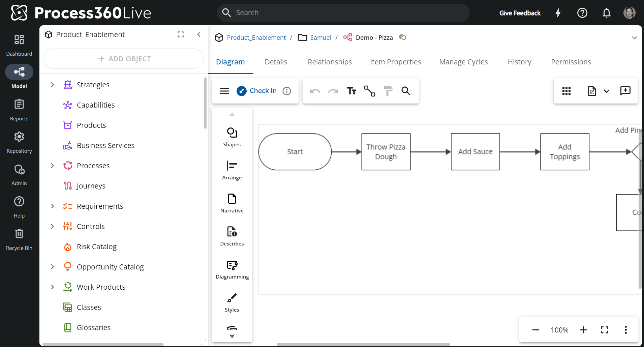Click the Give Feedback link
Screen dimensions: 644x347
tap(520, 13)
